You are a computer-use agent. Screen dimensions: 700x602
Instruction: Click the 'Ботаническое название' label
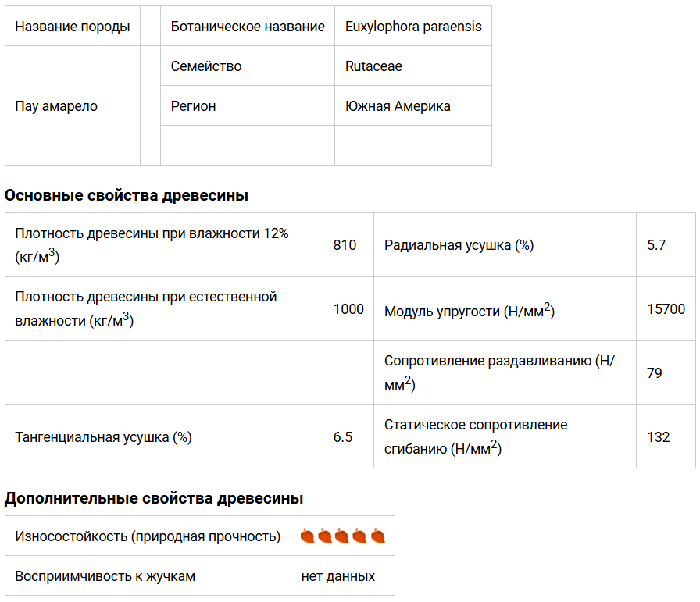(248, 27)
